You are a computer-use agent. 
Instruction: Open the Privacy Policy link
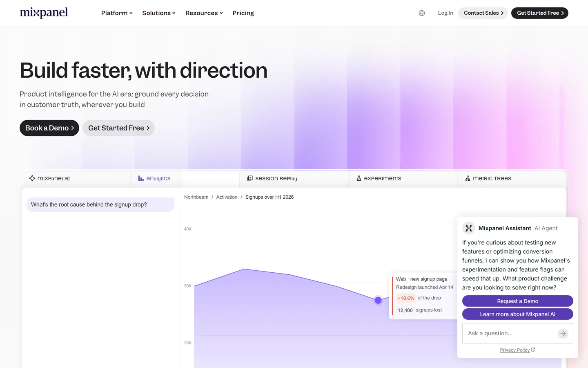coord(514,350)
